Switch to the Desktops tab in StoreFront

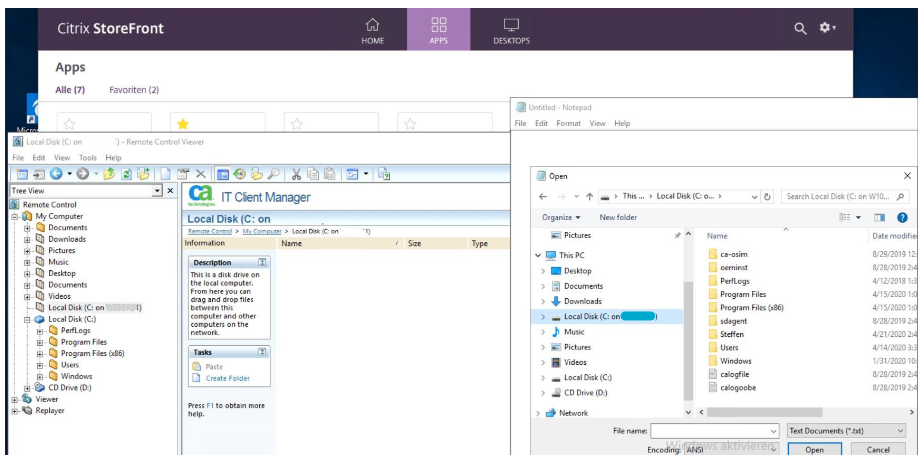pyautogui.click(x=511, y=29)
